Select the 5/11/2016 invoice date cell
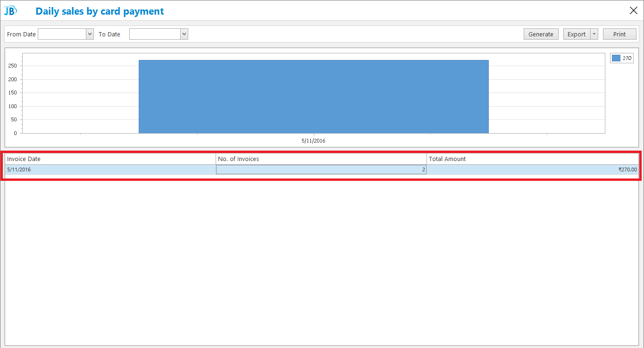The width and height of the screenshot is (644, 348). click(110, 170)
